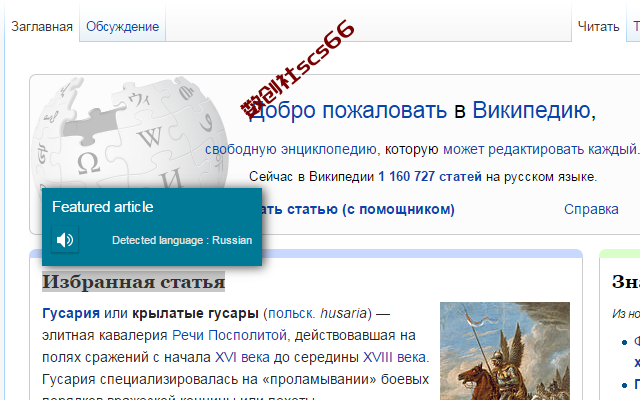Image resolution: width=640 pixels, height=400 pixels.
Task: Open the Заглавная tab
Action: pos(42,27)
